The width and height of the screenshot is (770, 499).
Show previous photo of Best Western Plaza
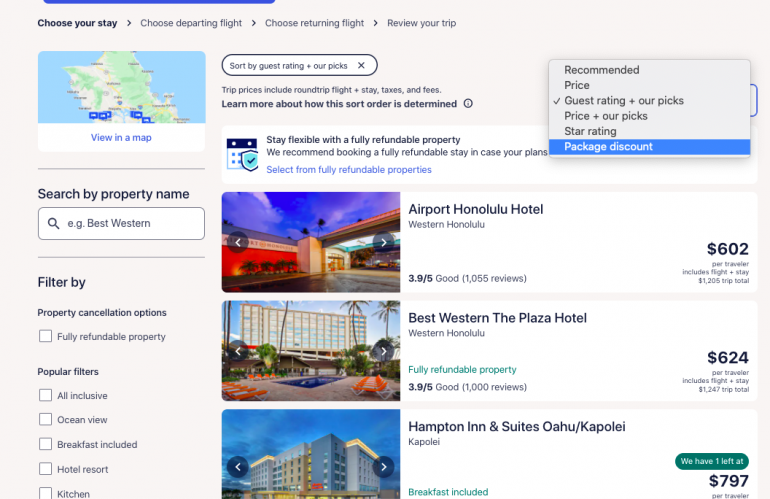point(238,351)
